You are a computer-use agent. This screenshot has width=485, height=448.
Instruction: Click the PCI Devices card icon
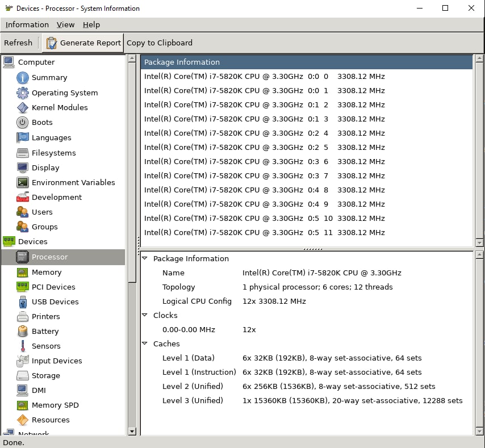pos(22,287)
